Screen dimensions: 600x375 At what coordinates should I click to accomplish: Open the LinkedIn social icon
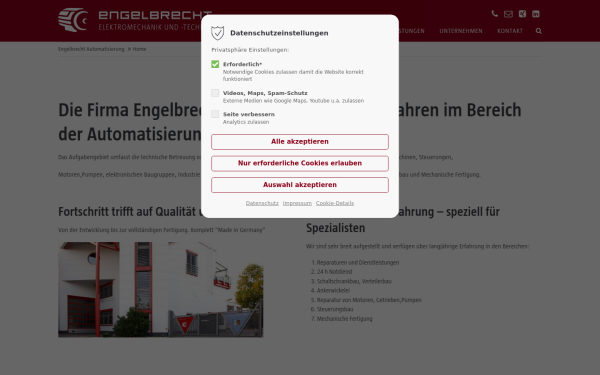point(536,14)
